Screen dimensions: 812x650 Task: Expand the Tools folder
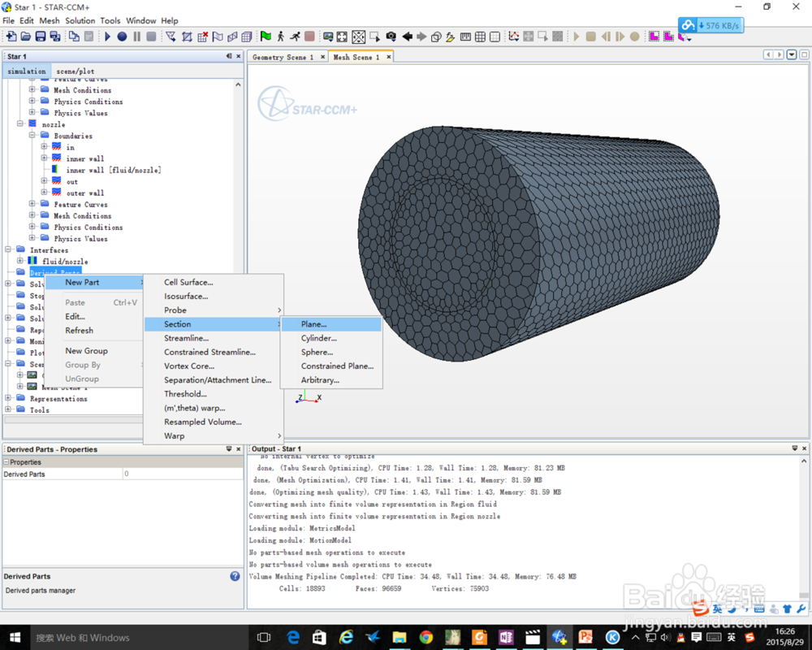coord(8,409)
